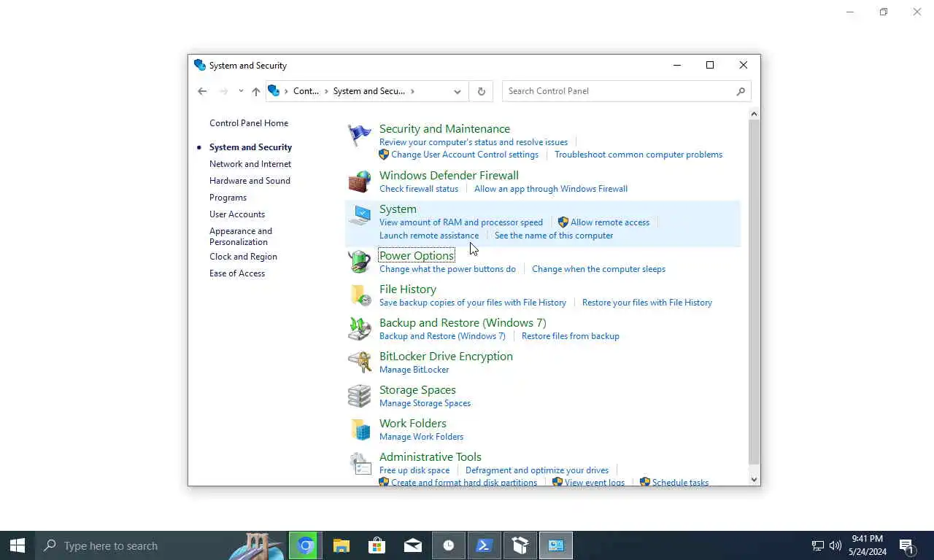This screenshot has width=934, height=560.
Task: Click the Administrative Tools icon
Action: (x=359, y=463)
